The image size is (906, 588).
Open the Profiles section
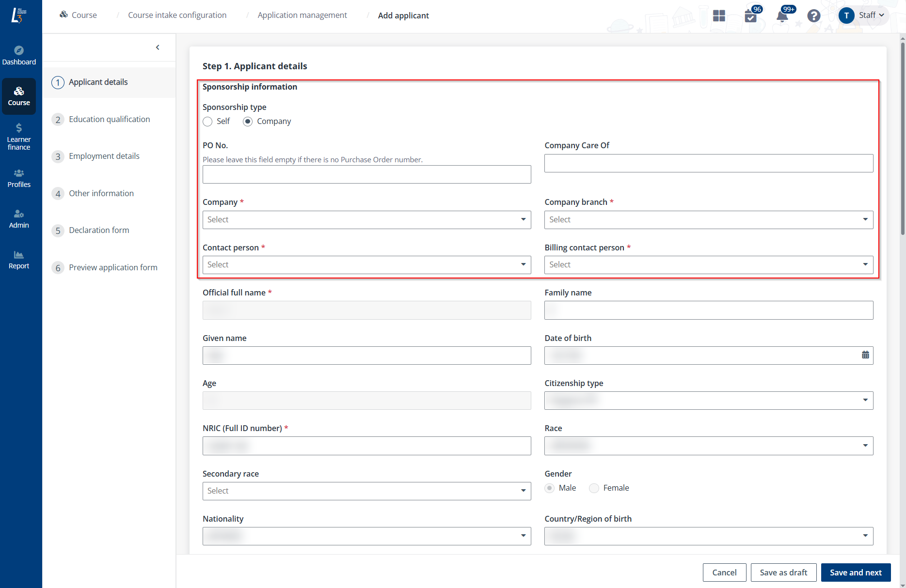pyautogui.click(x=19, y=178)
